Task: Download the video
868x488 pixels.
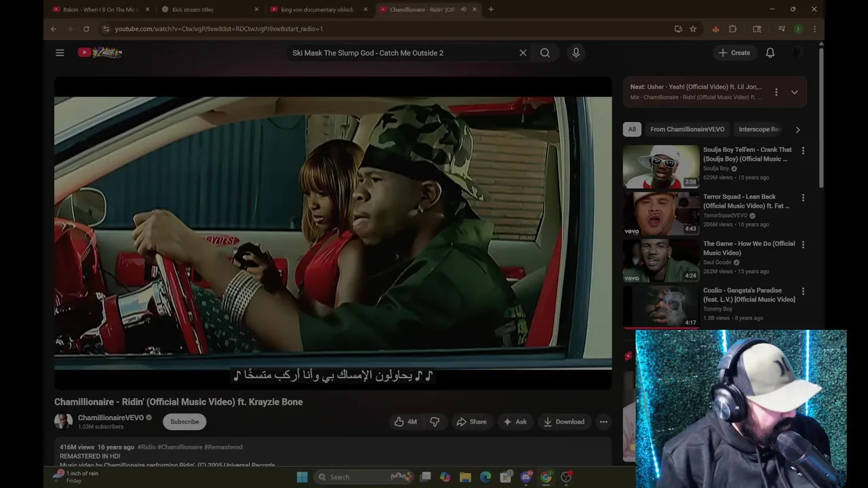Action: click(x=564, y=422)
